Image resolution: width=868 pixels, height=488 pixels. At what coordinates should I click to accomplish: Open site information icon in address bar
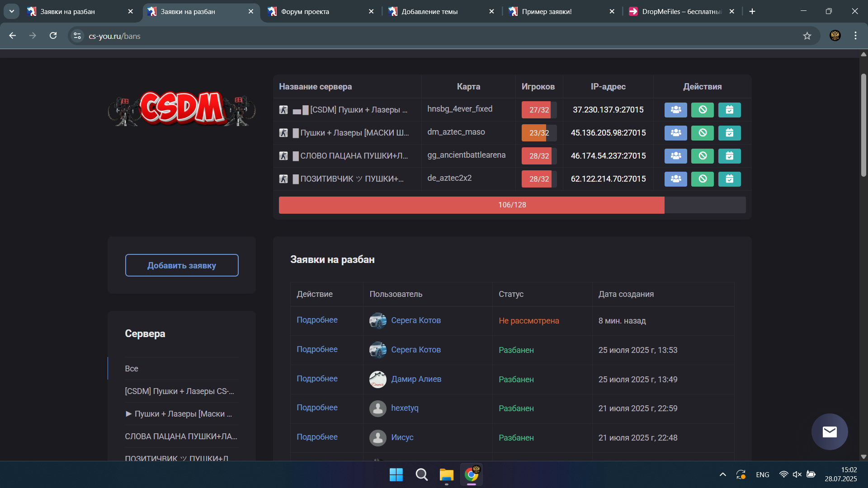pyautogui.click(x=77, y=36)
